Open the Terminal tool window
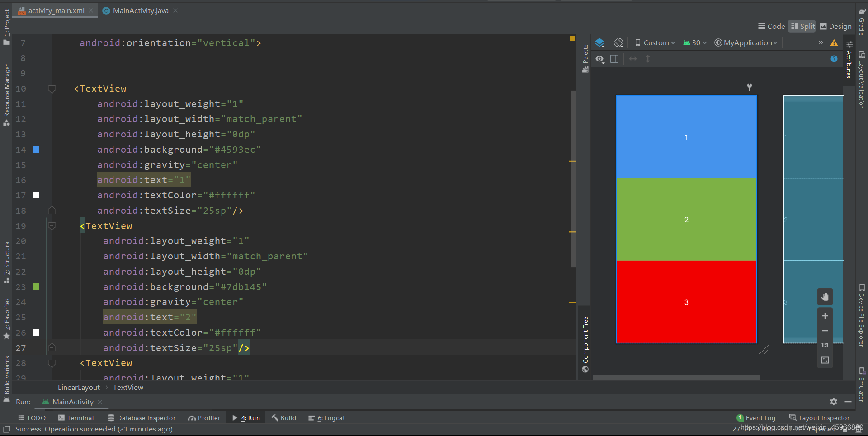The height and width of the screenshot is (436, 868). click(x=75, y=418)
